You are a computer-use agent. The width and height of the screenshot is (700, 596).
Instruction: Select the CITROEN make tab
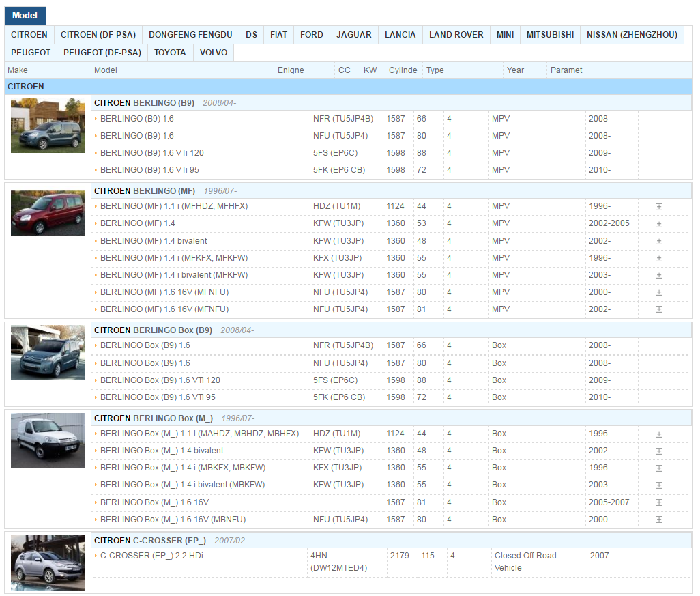[29, 35]
